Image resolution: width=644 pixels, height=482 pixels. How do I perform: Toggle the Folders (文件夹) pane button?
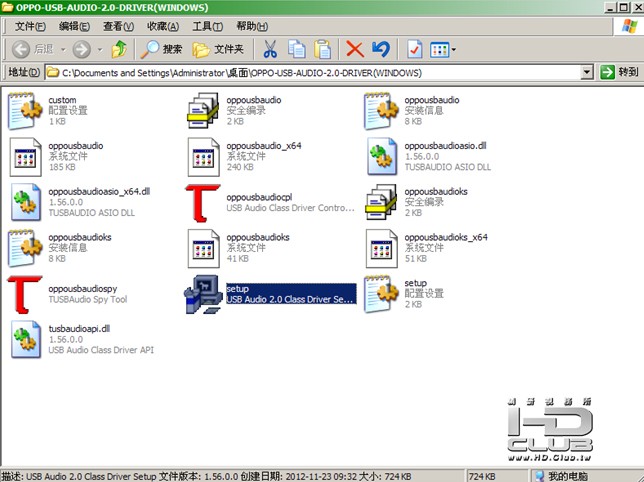[218, 50]
